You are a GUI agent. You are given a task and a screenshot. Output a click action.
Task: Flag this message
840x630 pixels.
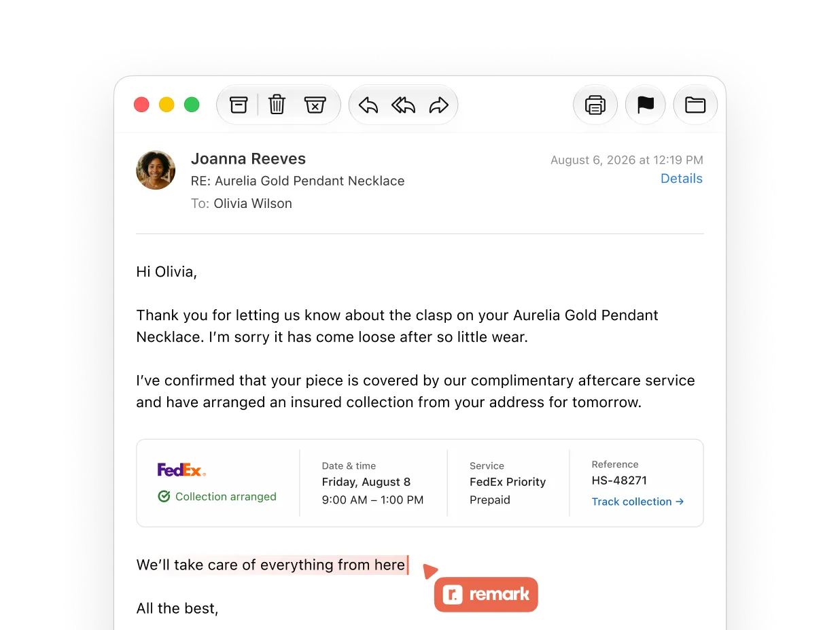646,105
